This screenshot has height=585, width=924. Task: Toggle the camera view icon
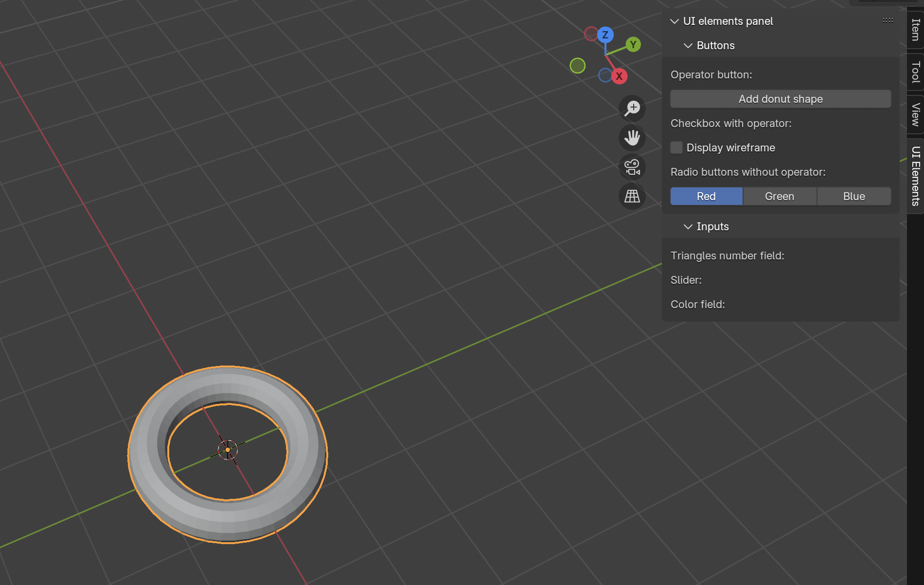click(632, 167)
